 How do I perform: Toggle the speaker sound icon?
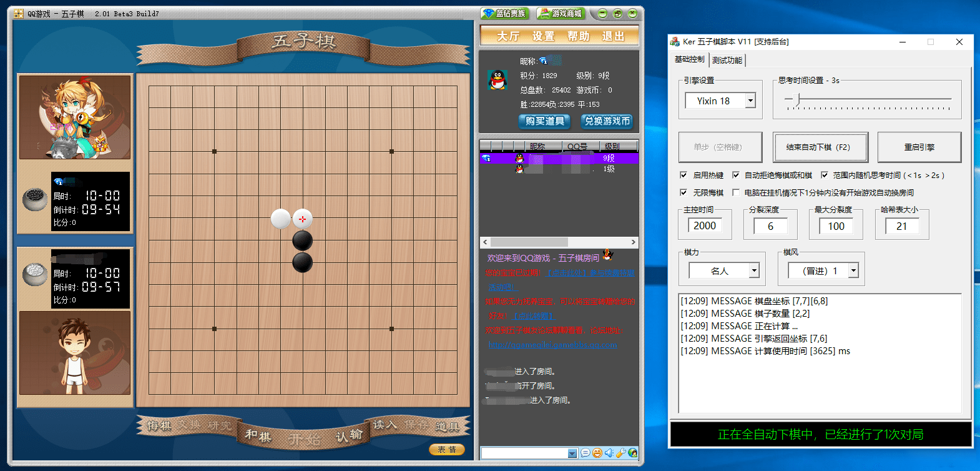(x=609, y=453)
